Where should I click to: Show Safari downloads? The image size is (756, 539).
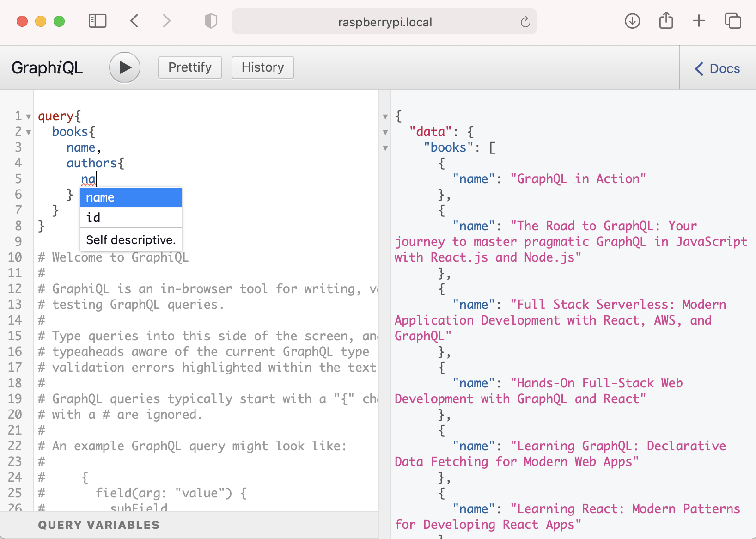pyautogui.click(x=632, y=21)
